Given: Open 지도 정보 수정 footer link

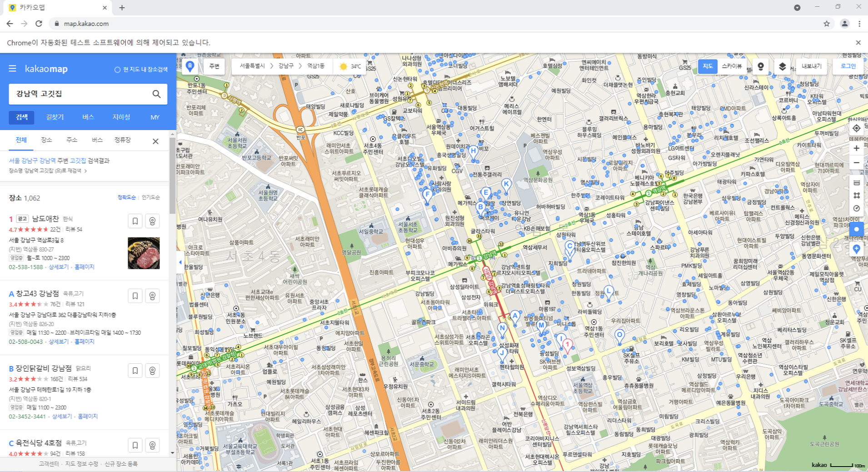Looking at the screenshot, I should click(x=82, y=464).
